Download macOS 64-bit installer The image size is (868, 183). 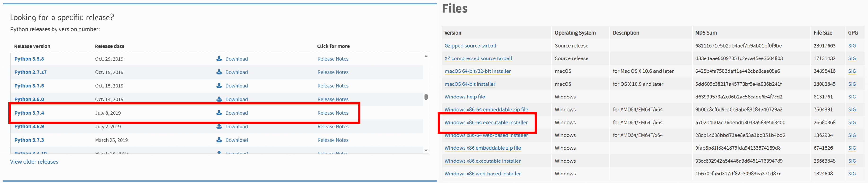click(x=470, y=84)
